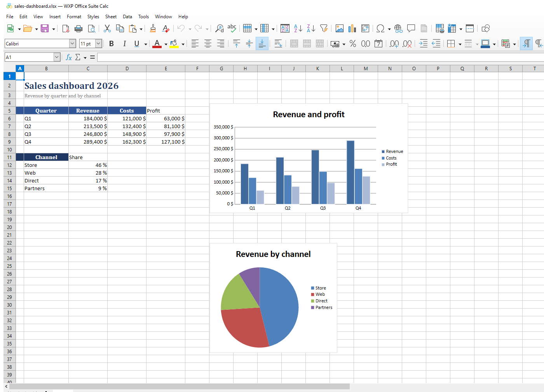Print the spreadsheet with the printer icon
Viewport: 544px width, 392px height.
[78, 28]
